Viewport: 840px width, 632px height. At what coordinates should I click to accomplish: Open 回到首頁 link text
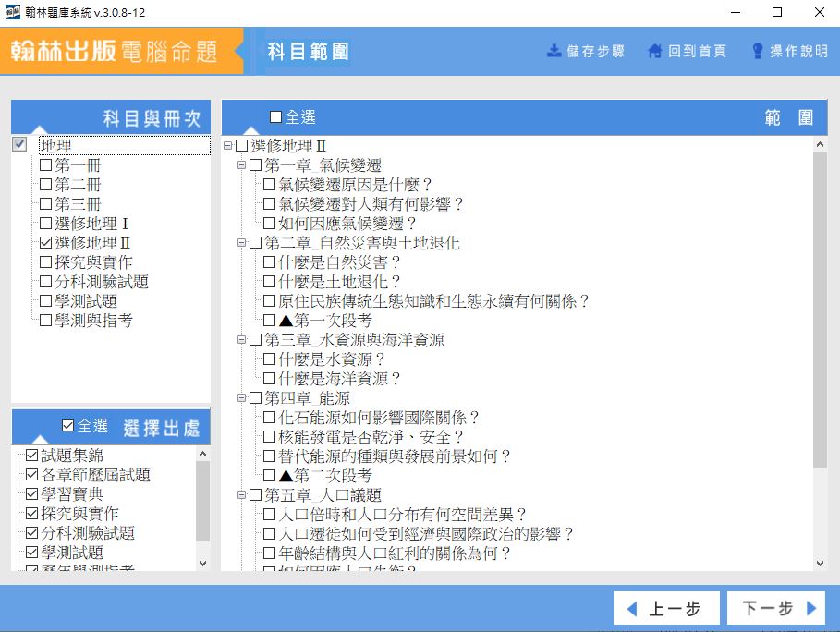[697, 51]
